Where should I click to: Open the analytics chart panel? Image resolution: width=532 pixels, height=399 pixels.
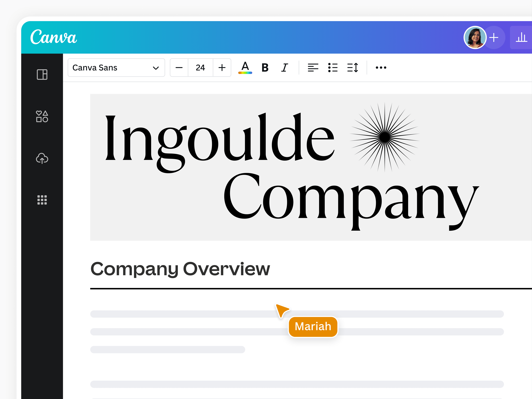[521, 37]
